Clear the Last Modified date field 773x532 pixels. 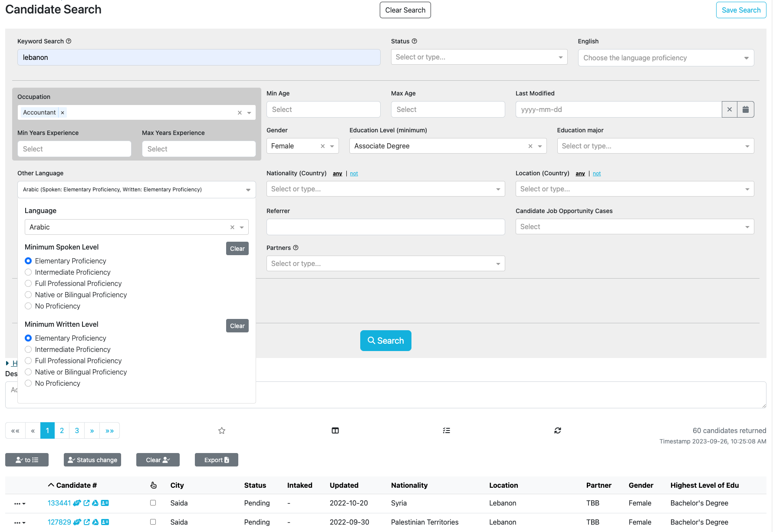[x=730, y=109]
